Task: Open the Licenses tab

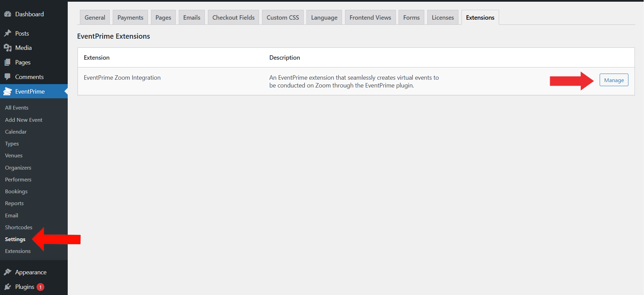Action: [443, 18]
